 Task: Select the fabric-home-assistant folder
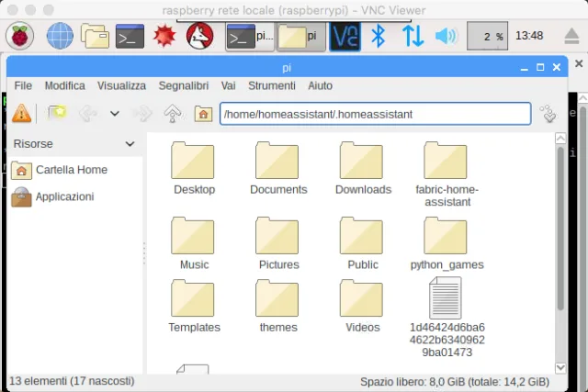tap(447, 173)
